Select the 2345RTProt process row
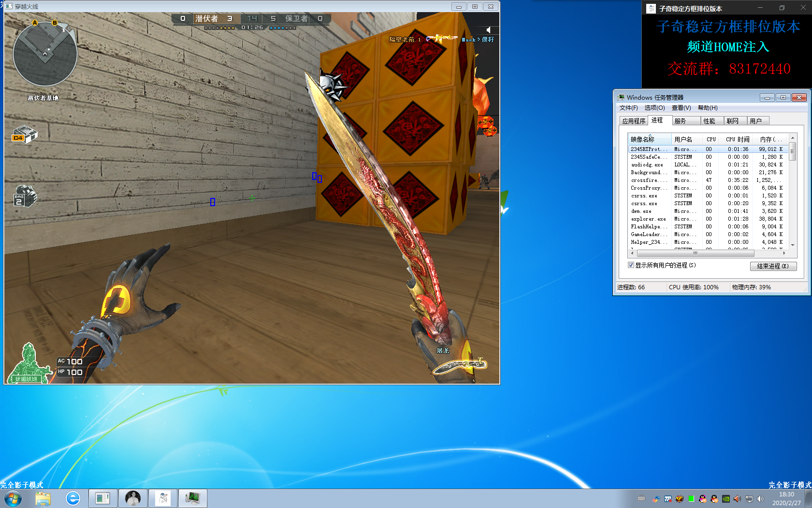Viewport: 812px width, 508px height. 708,149
